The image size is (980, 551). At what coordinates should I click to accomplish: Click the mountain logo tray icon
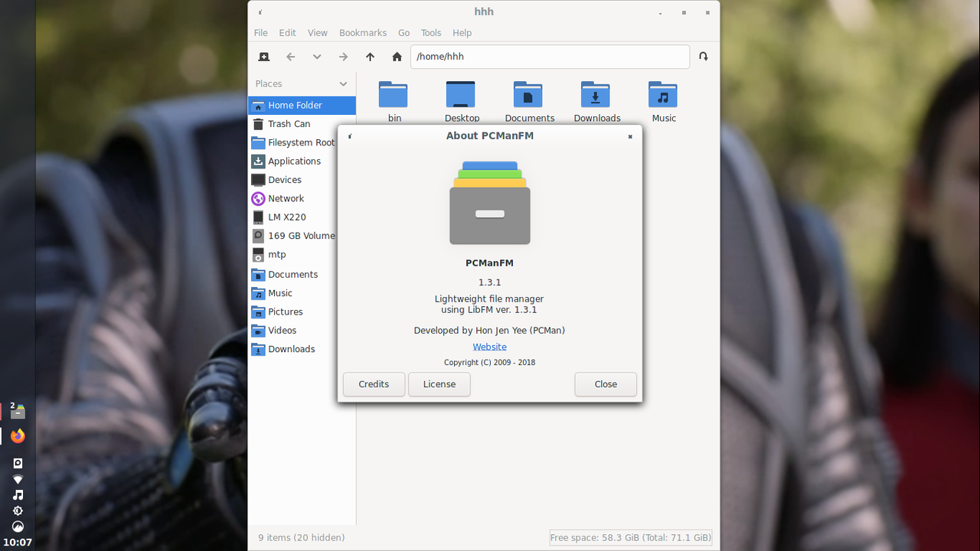click(18, 527)
